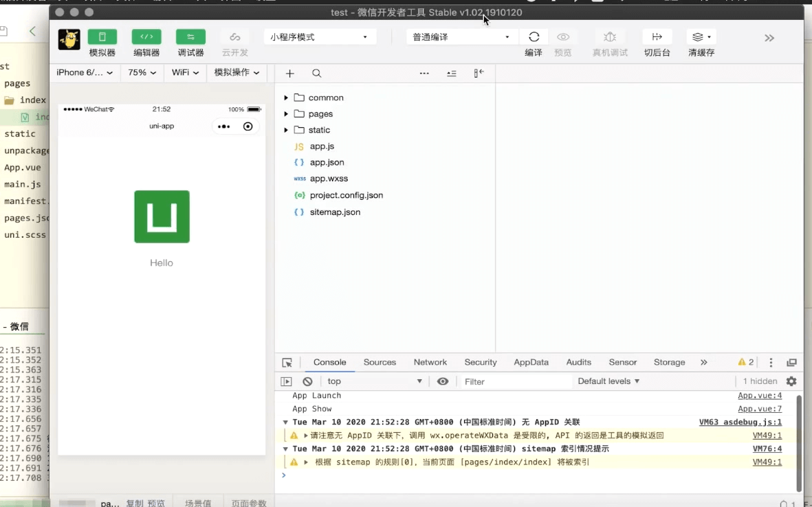Show more toolbar items chevron

coord(769,38)
